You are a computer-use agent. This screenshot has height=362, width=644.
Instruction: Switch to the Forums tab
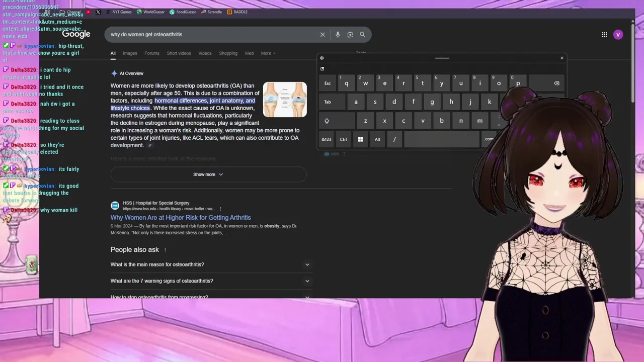(x=152, y=53)
